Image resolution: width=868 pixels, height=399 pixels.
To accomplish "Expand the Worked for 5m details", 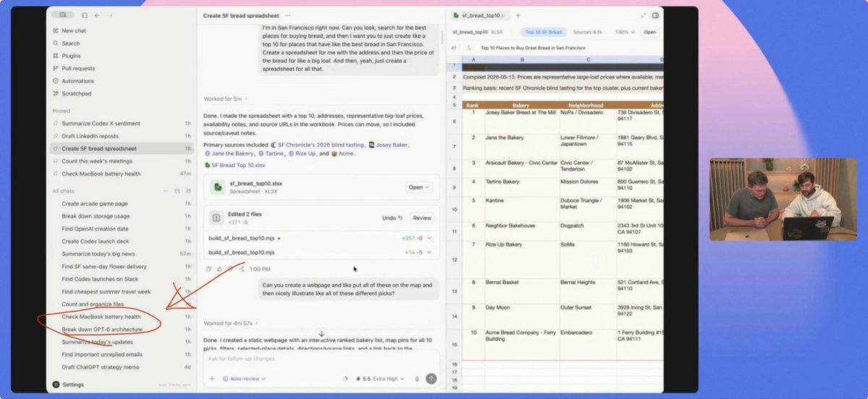I will coord(226,98).
